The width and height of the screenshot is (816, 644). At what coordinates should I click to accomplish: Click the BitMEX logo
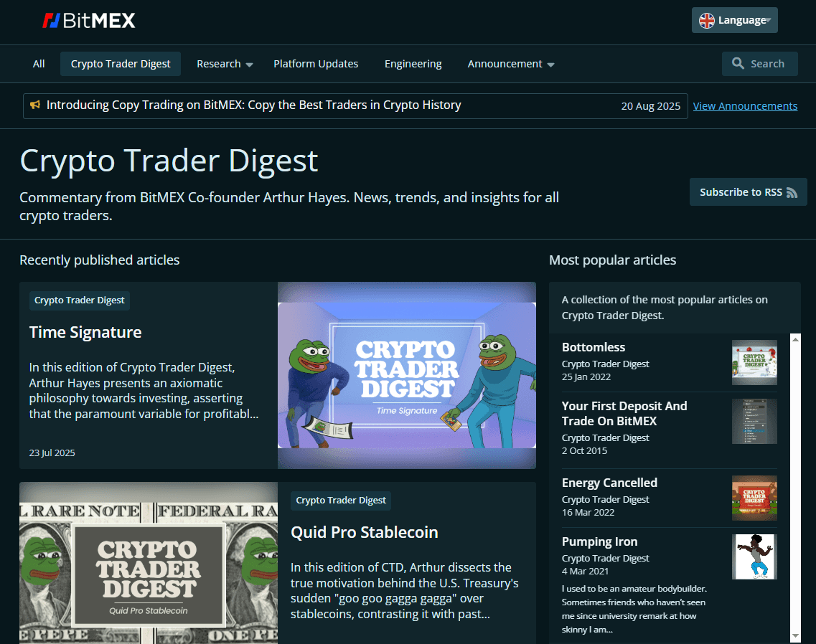pyautogui.click(x=88, y=21)
